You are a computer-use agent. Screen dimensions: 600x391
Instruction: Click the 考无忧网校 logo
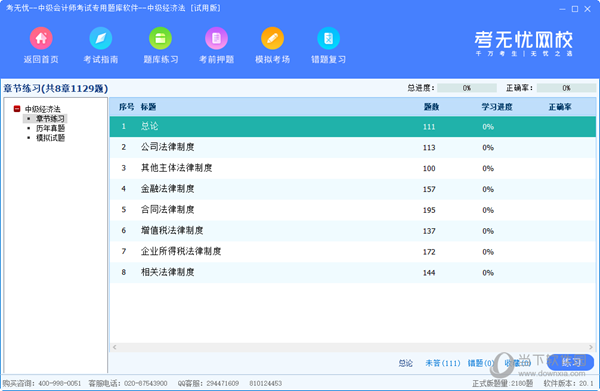[x=523, y=43]
